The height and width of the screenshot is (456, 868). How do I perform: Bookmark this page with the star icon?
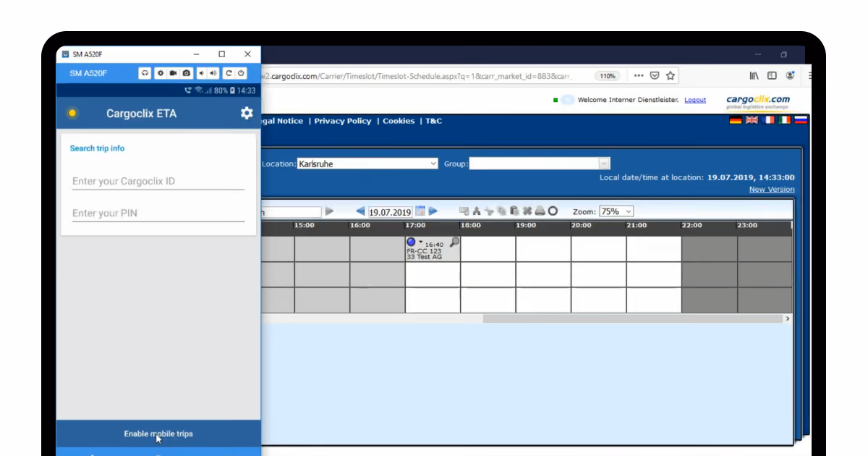pos(671,75)
